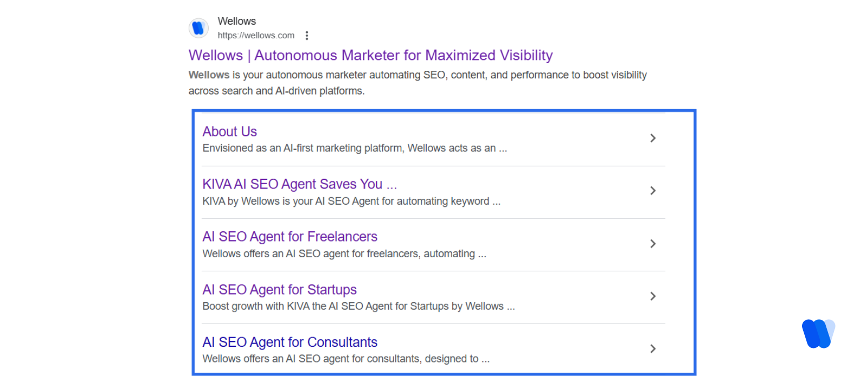This screenshot has height=382, width=868.
Task: Click the large Wellows logo at bottom right
Action: tap(818, 333)
